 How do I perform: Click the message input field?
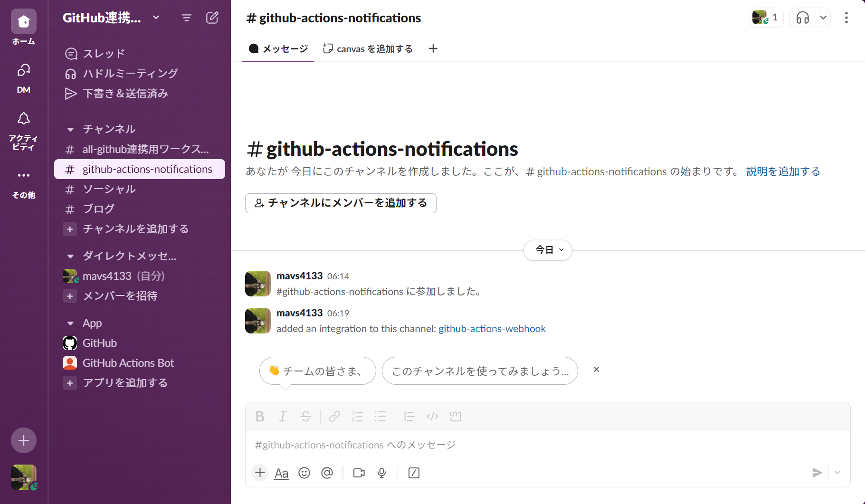[548, 445]
